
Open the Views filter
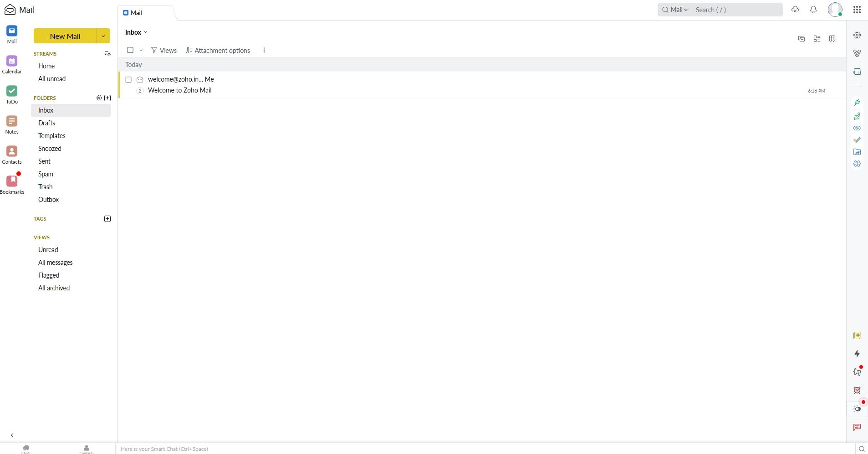[164, 51]
